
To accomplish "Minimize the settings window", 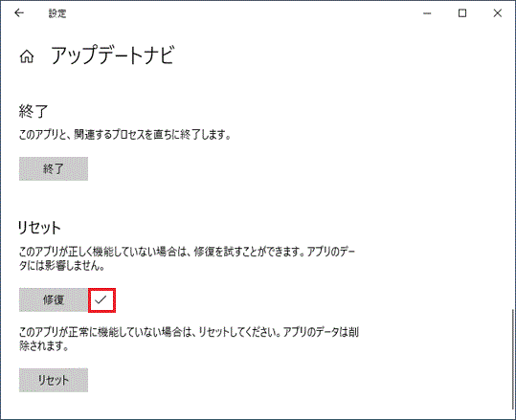I will click(427, 13).
